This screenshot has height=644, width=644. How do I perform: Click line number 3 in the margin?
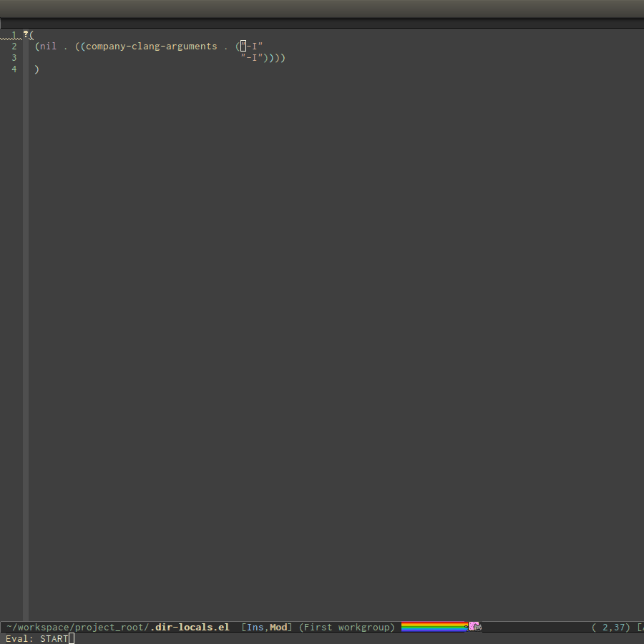pos(14,58)
